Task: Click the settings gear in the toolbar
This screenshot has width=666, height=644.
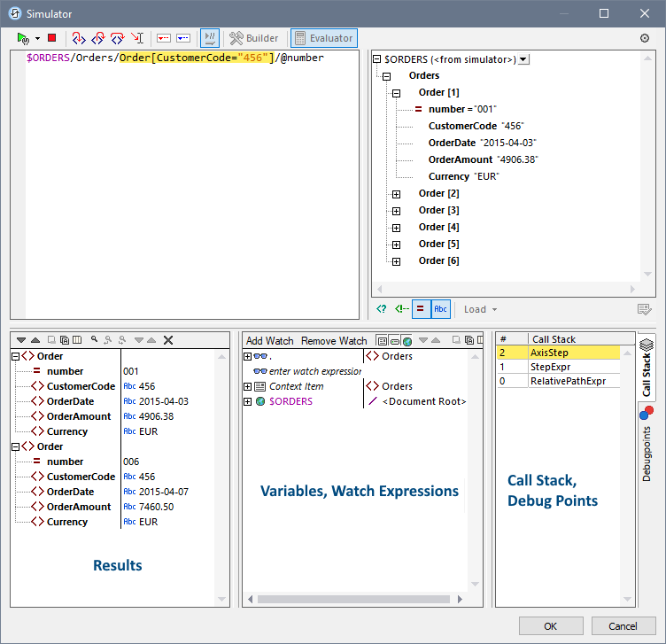Action: pyautogui.click(x=645, y=38)
